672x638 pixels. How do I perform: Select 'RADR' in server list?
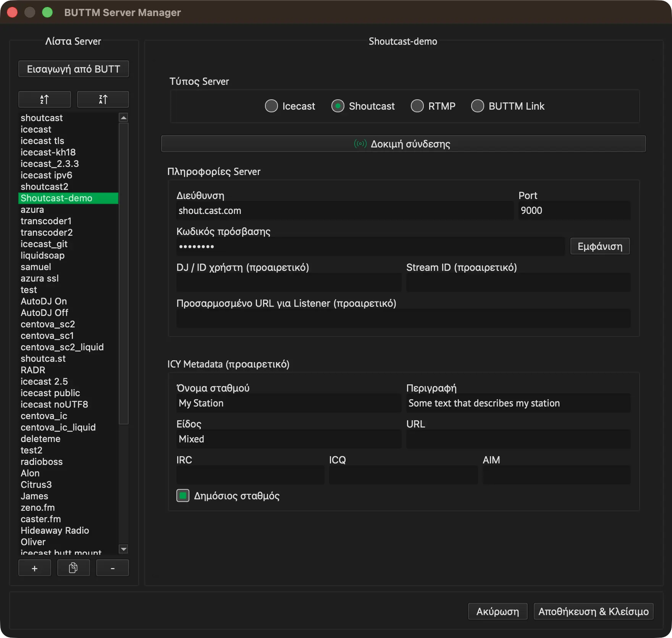click(68, 370)
